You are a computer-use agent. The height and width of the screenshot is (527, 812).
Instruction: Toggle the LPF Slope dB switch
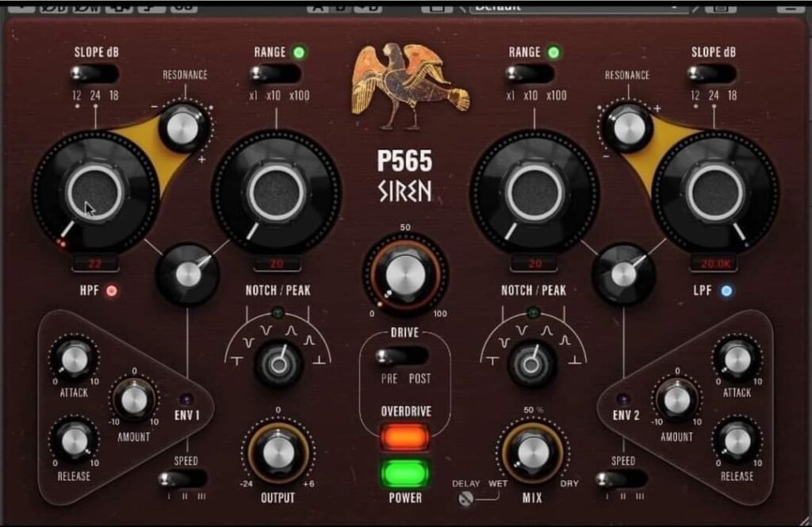pyautogui.click(x=711, y=74)
